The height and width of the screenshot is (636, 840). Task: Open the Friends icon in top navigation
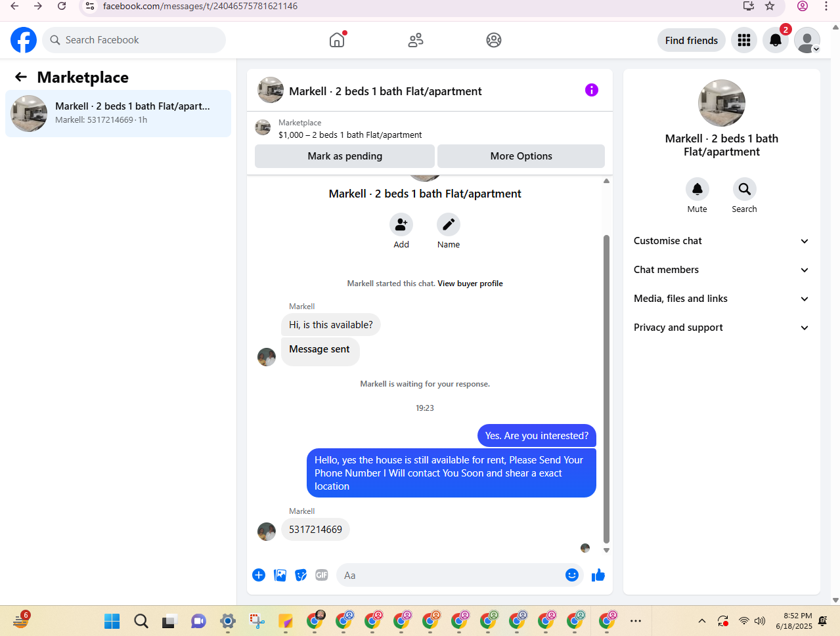click(416, 40)
